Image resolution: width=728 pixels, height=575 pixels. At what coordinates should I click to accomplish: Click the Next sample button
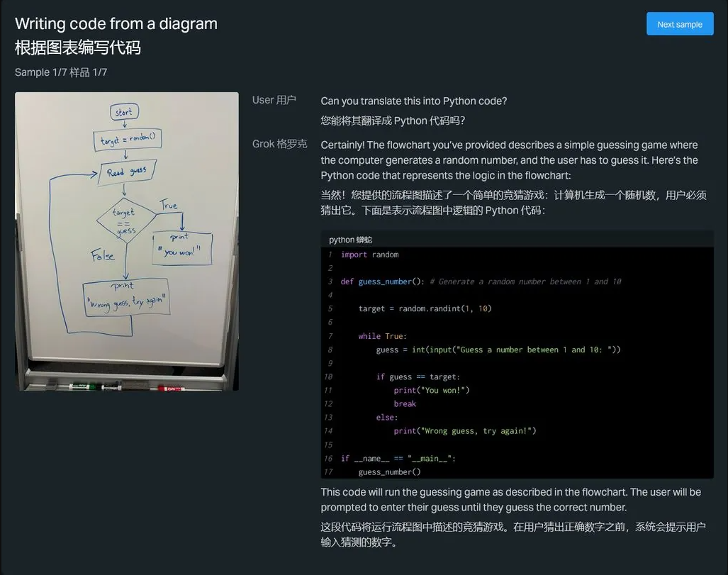(x=679, y=23)
